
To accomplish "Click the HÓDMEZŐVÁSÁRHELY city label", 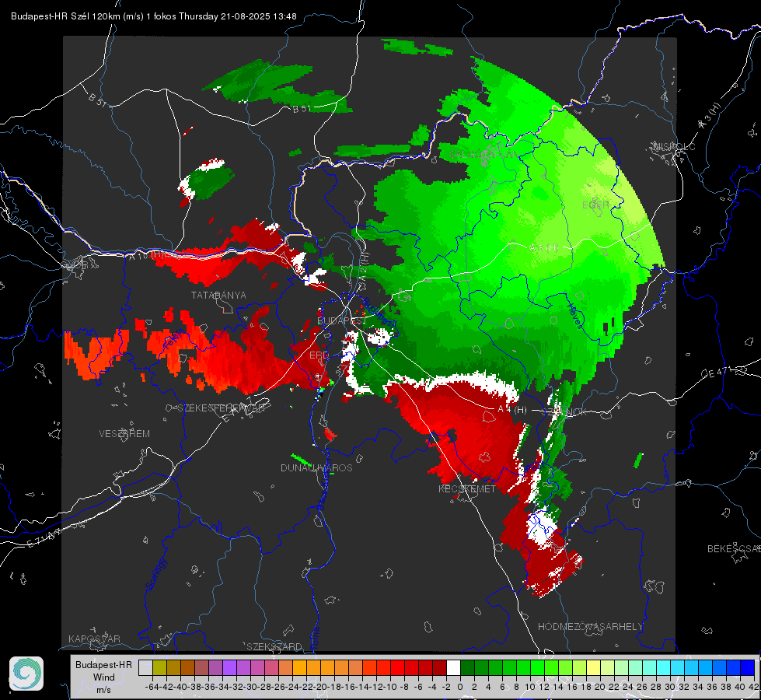I will coord(590,627).
